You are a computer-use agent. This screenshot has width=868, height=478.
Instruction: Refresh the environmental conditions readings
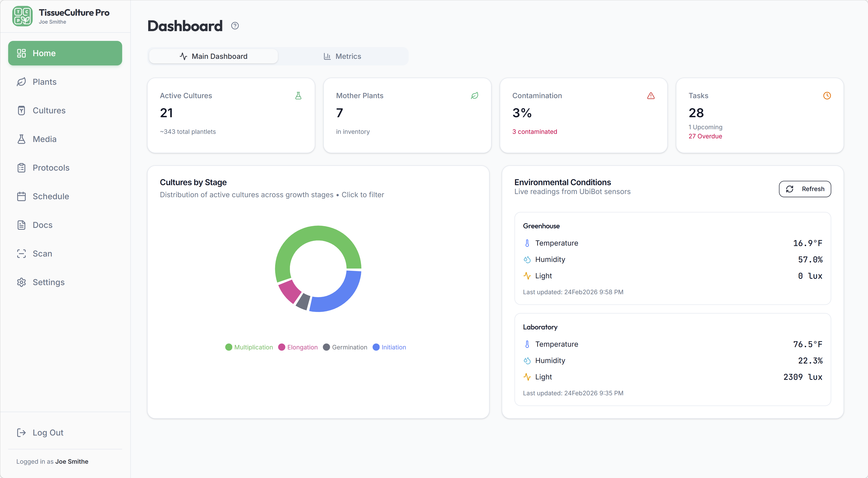click(805, 189)
